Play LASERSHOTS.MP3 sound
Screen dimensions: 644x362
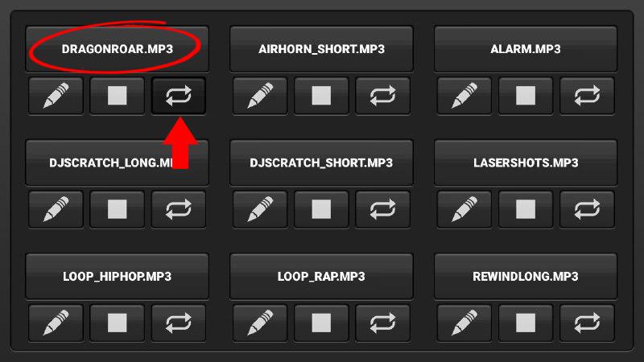[x=526, y=162]
